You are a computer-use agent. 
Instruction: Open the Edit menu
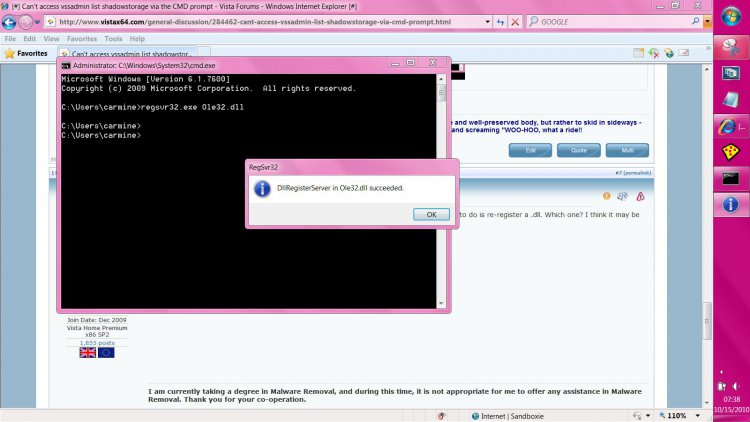[30, 39]
